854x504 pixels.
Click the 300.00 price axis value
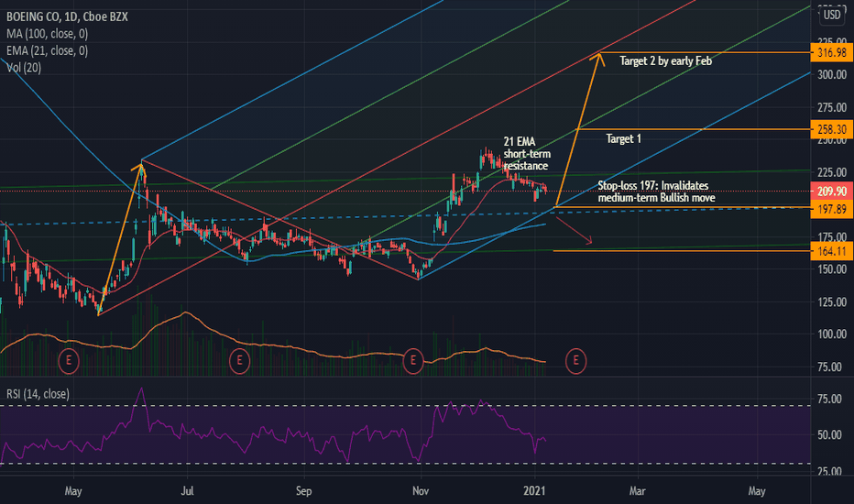pos(832,74)
